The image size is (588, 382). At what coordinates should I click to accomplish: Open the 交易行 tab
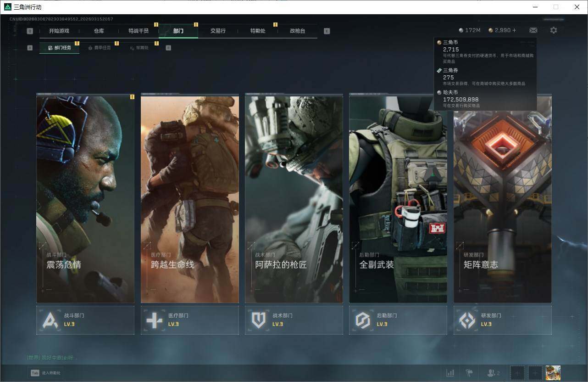pos(218,31)
